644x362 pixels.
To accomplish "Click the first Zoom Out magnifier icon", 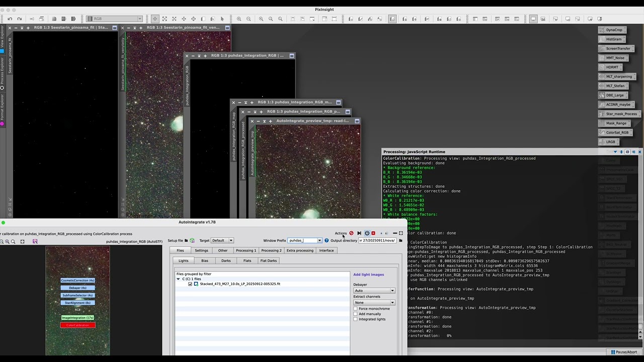I will (x=249, y=19).
